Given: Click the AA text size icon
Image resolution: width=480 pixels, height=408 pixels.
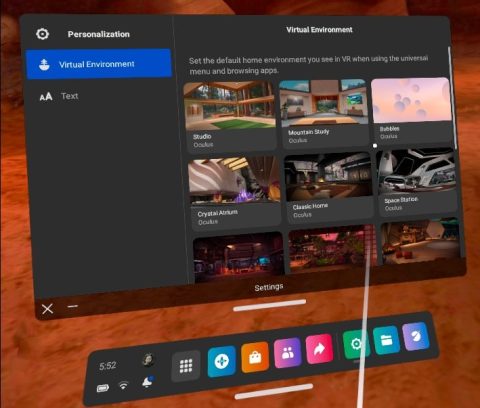Looking at the screenshot, I should coord(46,97).
